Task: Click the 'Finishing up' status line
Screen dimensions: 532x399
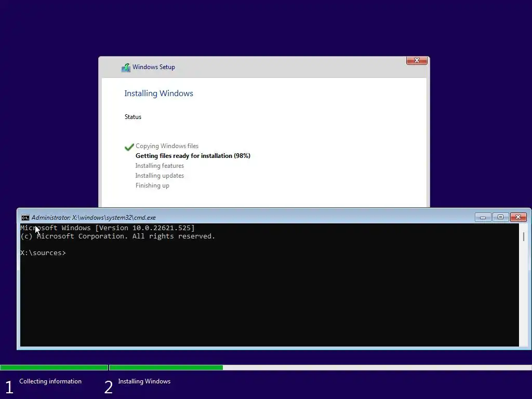Action: point(152,185)
